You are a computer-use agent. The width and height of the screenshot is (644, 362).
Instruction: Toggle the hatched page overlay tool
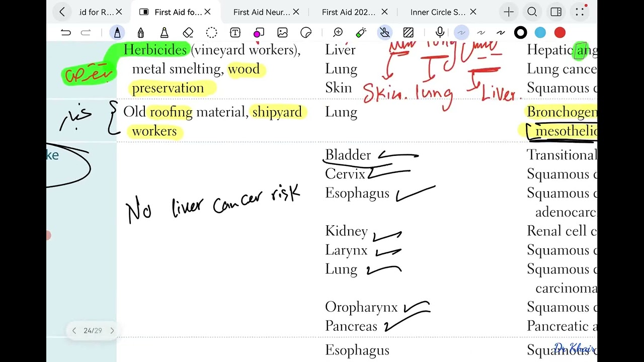tap(408, 33)
